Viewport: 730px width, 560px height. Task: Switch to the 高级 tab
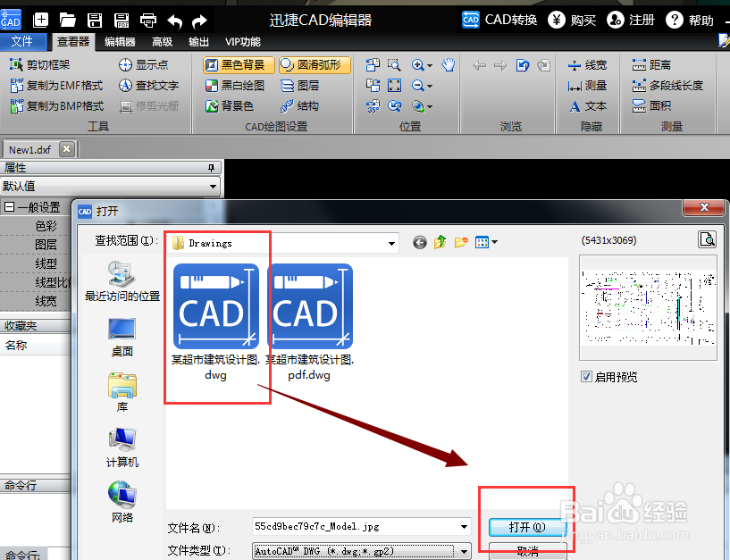tap(162, 42)
